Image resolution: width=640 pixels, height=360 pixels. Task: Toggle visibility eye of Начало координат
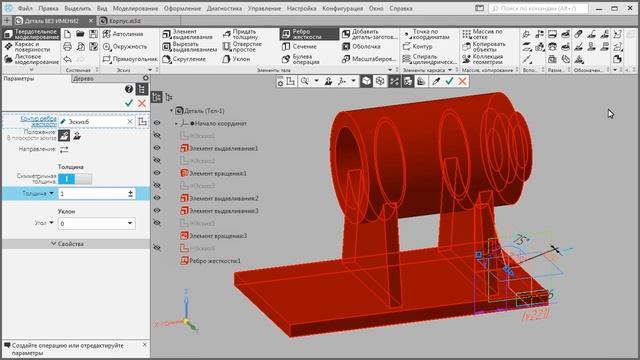[157, 123]
